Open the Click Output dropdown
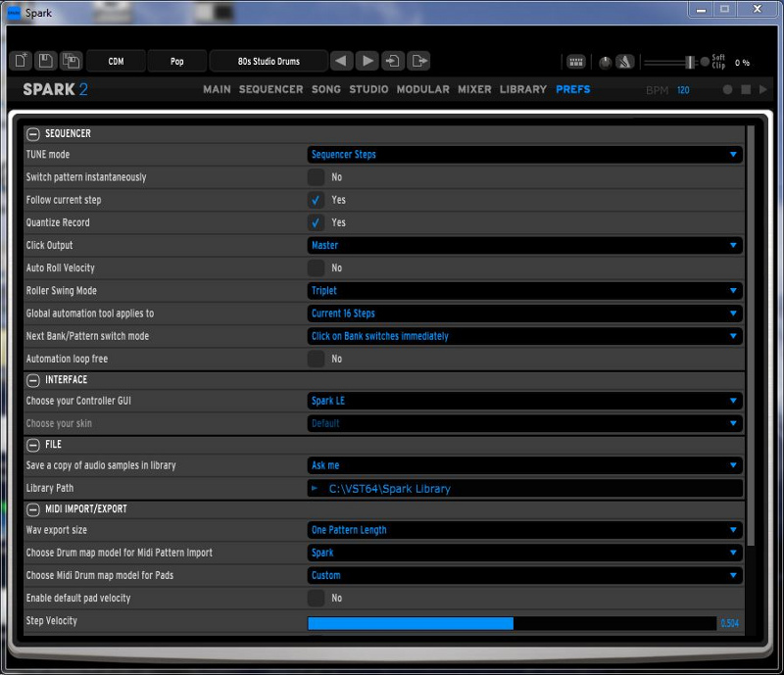This screenshot has width=784, height=675. tap(524, 246)
